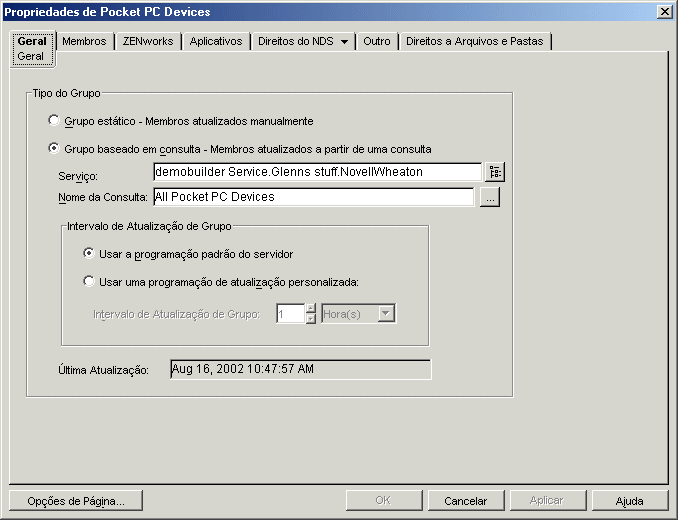This screenshot has width=678, height=520.
Task: Choose Usar a programação padrão do servidor
Action: pyautogui.click(x=89, y=253)
